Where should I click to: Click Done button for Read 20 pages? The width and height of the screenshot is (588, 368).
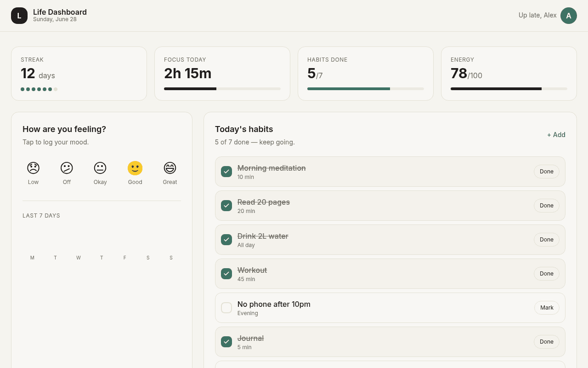pos(547,206)
